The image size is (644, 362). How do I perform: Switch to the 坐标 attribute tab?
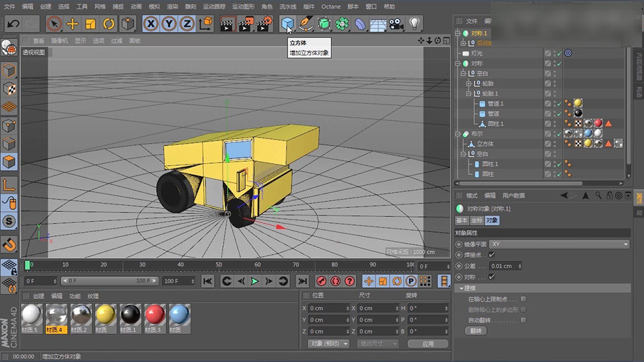pos(477,220)
